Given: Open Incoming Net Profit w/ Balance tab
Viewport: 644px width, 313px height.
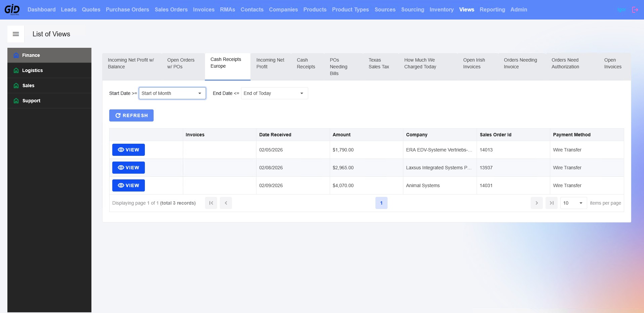Looking at the screenshot, I should click(132, 67).
